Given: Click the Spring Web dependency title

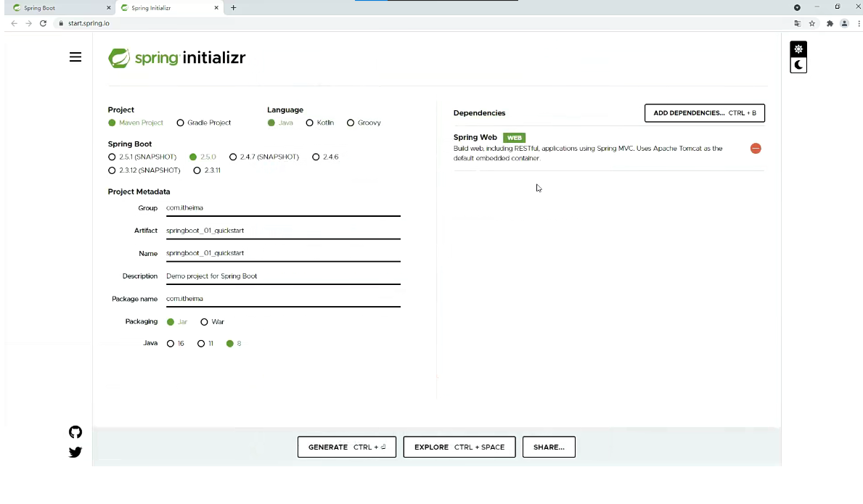Looking at the screenshot, I should click(x=475, y=137).
